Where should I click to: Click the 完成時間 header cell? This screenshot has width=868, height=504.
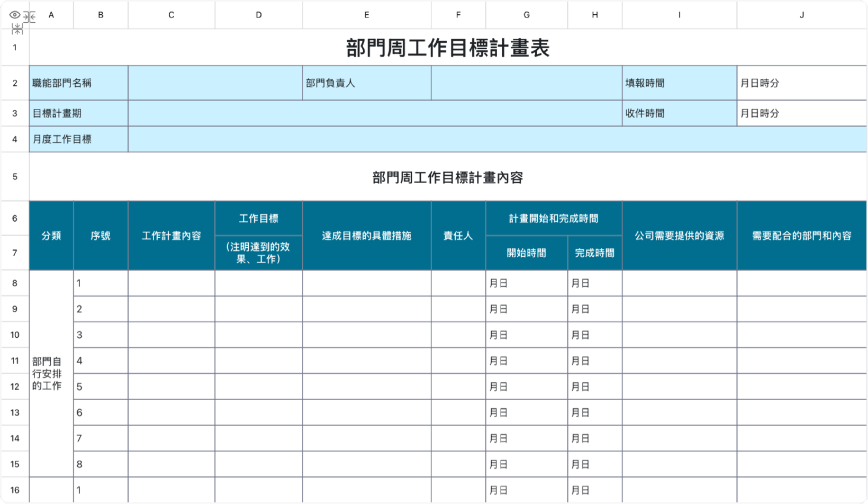[595, 253]
